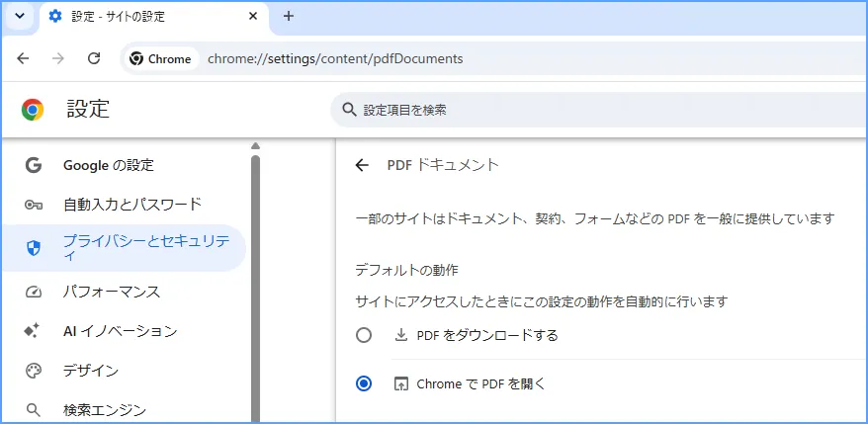This screenshot has height=424, width=868.
Task: Click the gear favicon on the tab
Action: 55,16
